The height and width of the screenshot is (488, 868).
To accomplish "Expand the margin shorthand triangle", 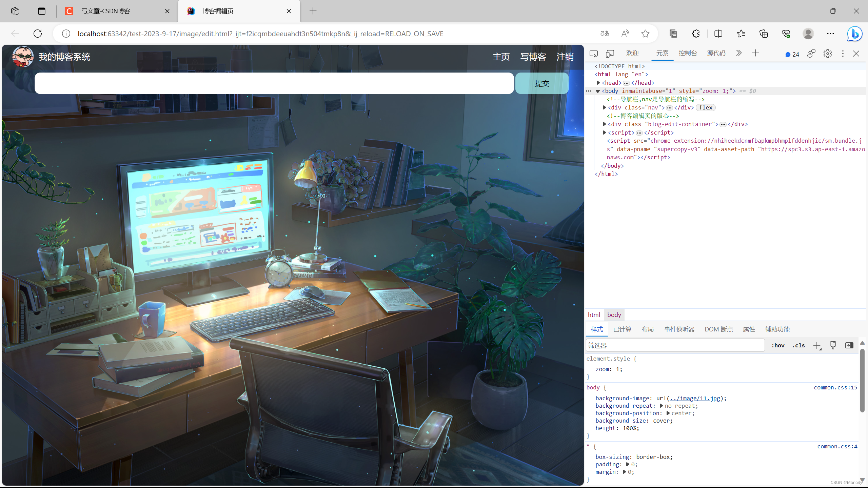I will (624, 472).
